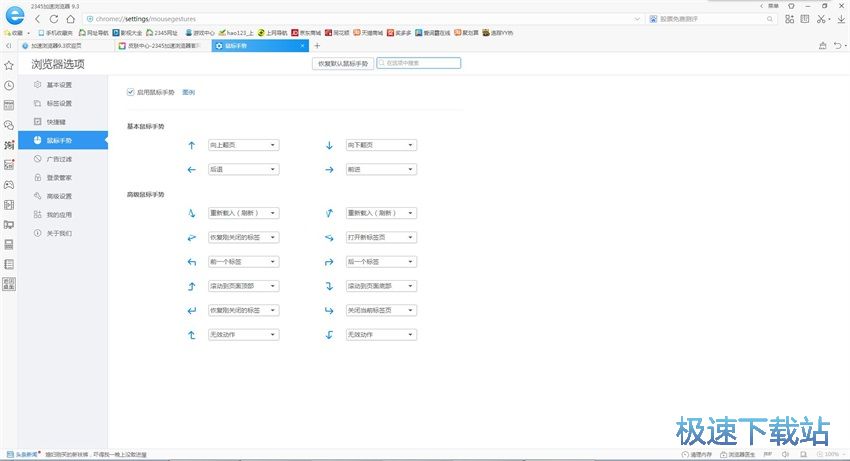This screenshot has width=850, height=461.
Task: Open the 天猫商城 bookmark
Action: pos(368,33)
